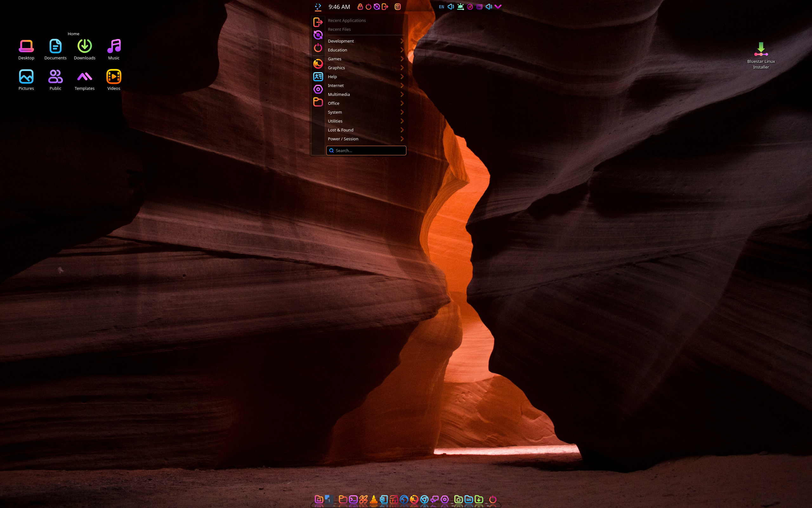The height and width of the screenshot is (508, 812).
Task: Click the Search field in the menu
Action: [366, 150]
